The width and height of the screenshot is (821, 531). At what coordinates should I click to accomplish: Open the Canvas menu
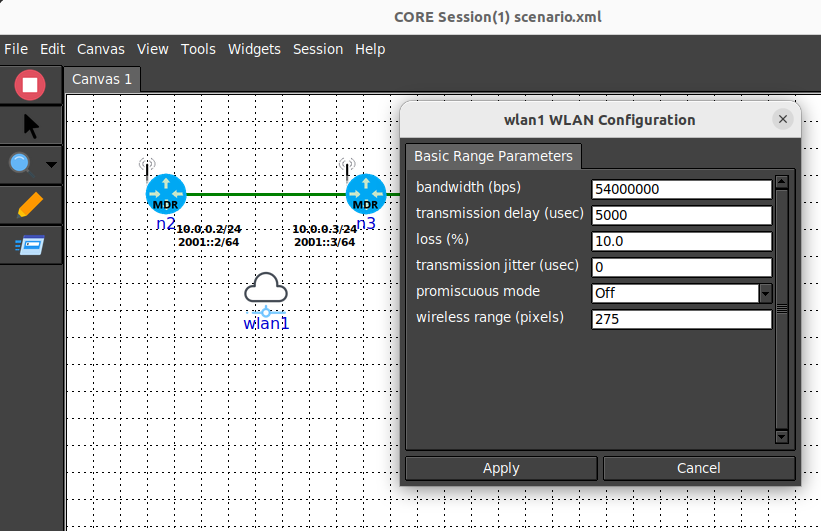coord(101,49)
